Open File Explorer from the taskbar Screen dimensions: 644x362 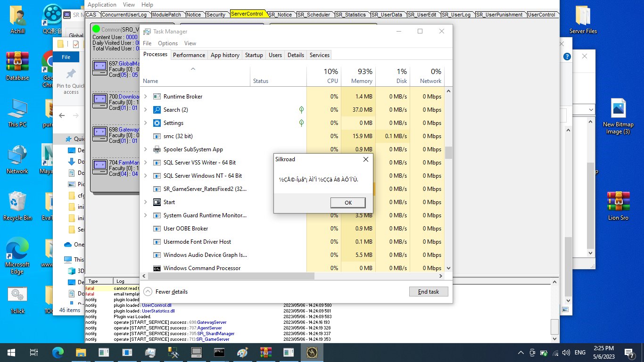pos(81,352)
